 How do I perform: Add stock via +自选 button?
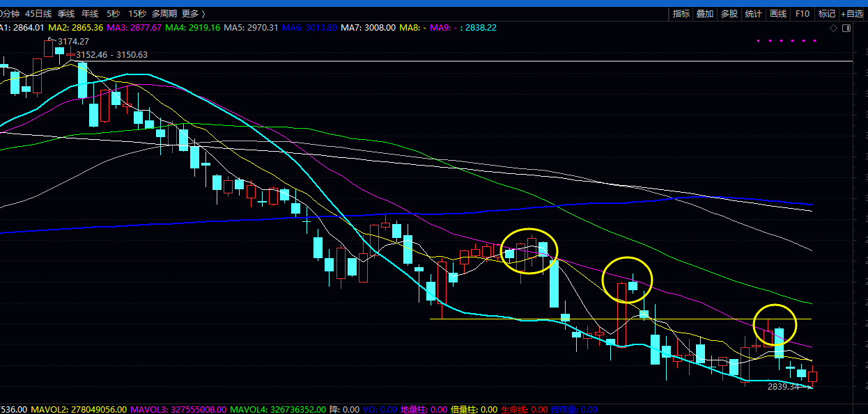click(x=853, y=14)
